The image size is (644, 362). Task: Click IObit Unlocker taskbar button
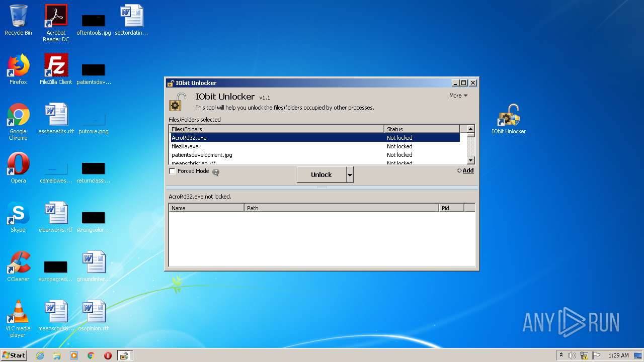(x=124, y=355)
